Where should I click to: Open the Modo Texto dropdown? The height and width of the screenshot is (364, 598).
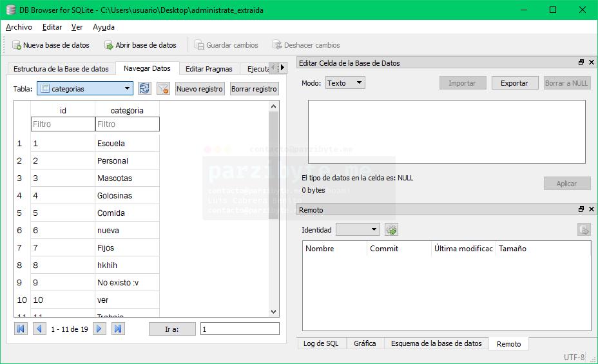(x=345, y=82)
